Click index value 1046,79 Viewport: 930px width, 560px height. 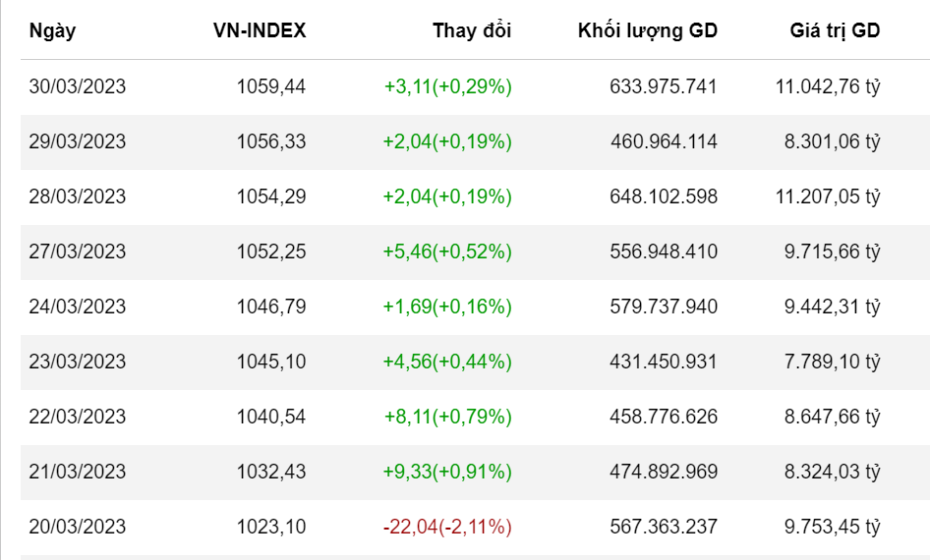click(x=271, y=307)
